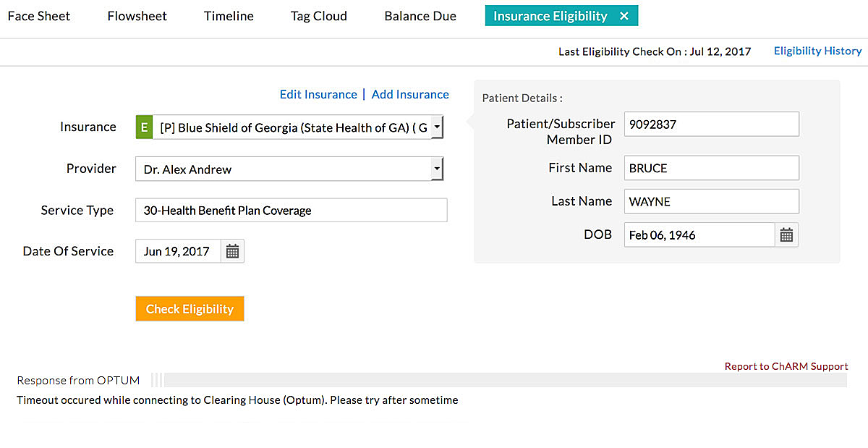Click the Check Eligibility button
This screenshot has width=868, height=448.
click(190, 308)
